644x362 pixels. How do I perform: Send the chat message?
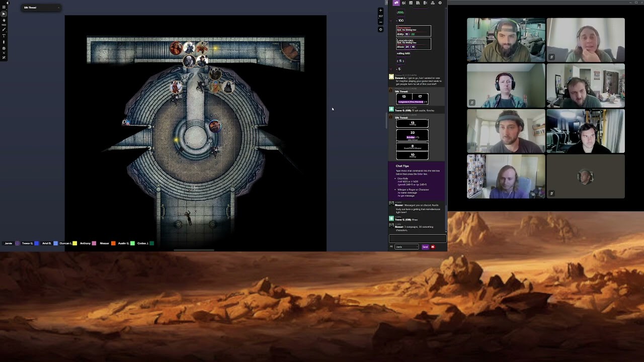(425, 247)
